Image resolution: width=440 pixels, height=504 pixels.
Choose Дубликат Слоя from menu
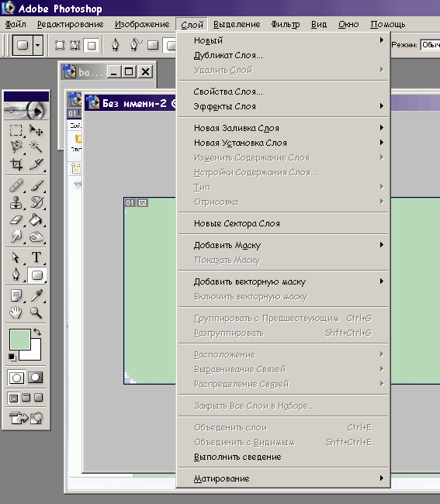point(283,55)
